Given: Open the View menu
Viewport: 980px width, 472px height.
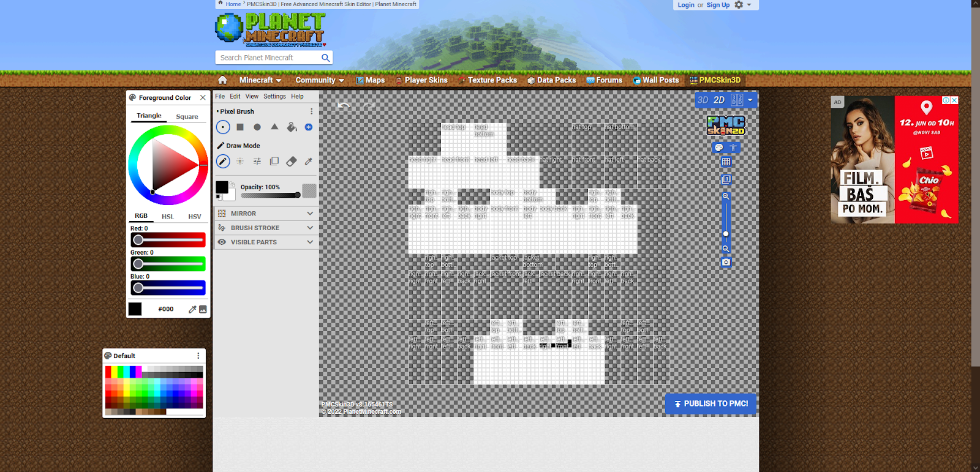Looking at the screenshot, I should point(252,96).
